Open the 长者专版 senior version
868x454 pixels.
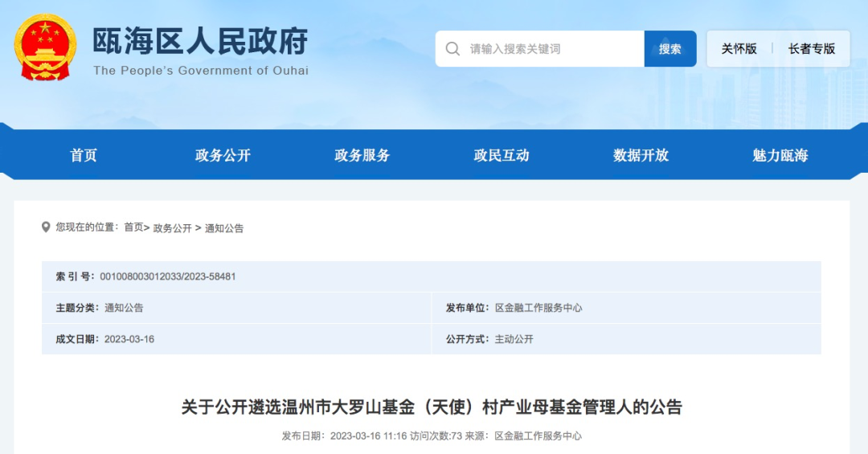(811, 49)
